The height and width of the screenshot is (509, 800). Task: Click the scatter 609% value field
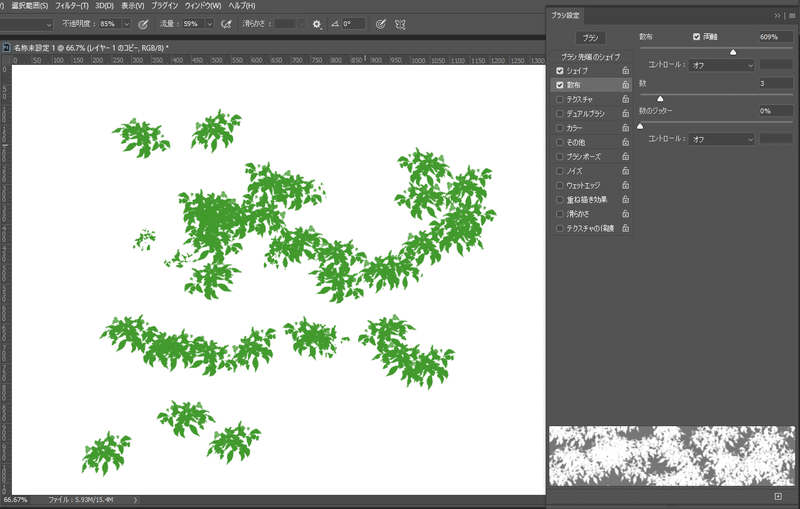click(776, 37)
